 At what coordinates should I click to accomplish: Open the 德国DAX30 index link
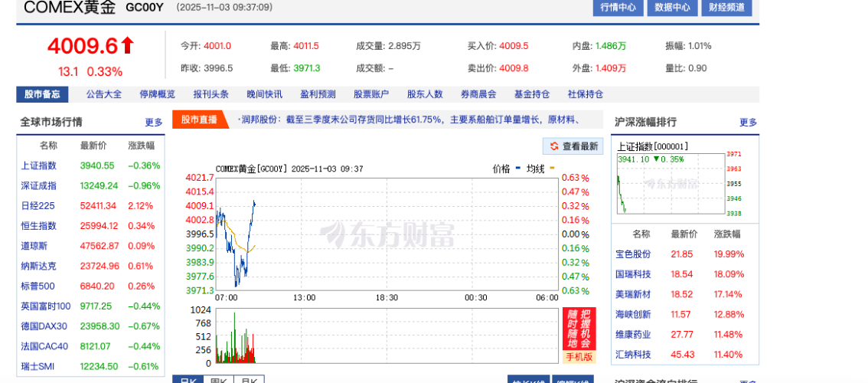[x=44, y=326]
